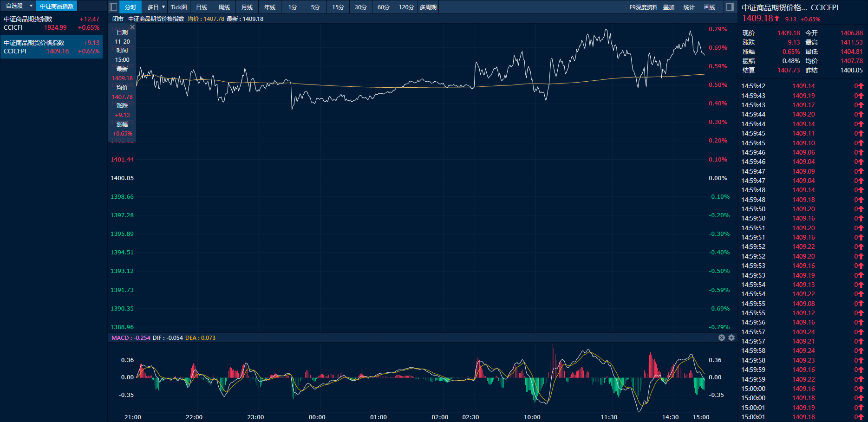Open MACD indicator settings gear

pos(731,338)
